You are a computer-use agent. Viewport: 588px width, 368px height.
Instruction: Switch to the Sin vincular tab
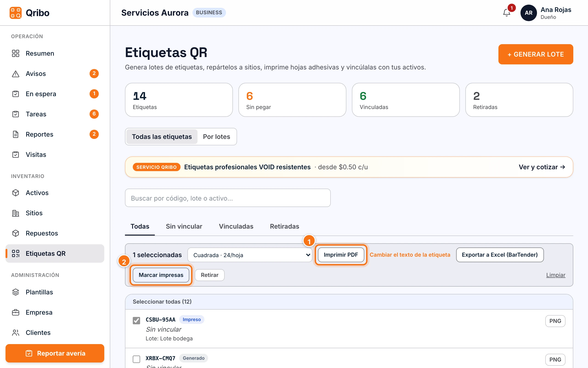coord(184,226)
